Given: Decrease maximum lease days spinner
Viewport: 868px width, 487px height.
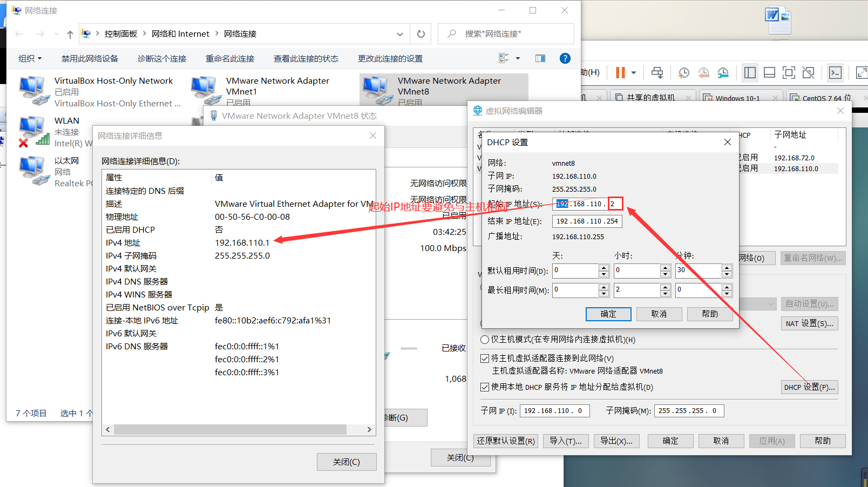Looking at the screenshot, I should tap(604, 293).
